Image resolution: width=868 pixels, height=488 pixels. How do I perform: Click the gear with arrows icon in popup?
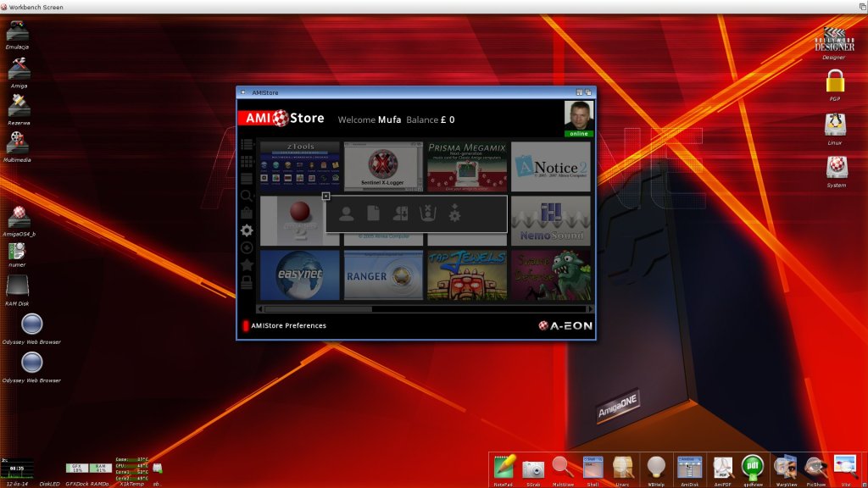coord(454,213)
